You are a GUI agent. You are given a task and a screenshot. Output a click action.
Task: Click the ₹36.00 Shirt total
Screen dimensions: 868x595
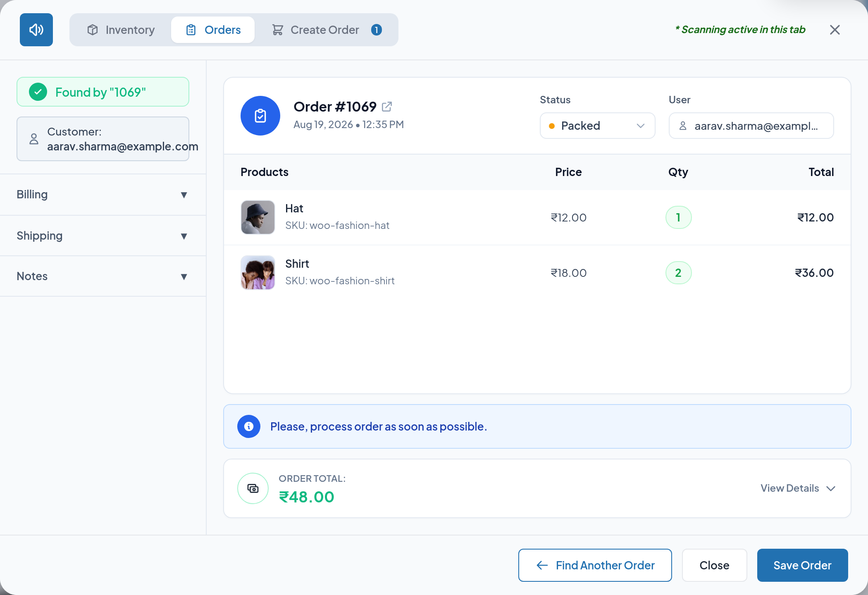814,273
